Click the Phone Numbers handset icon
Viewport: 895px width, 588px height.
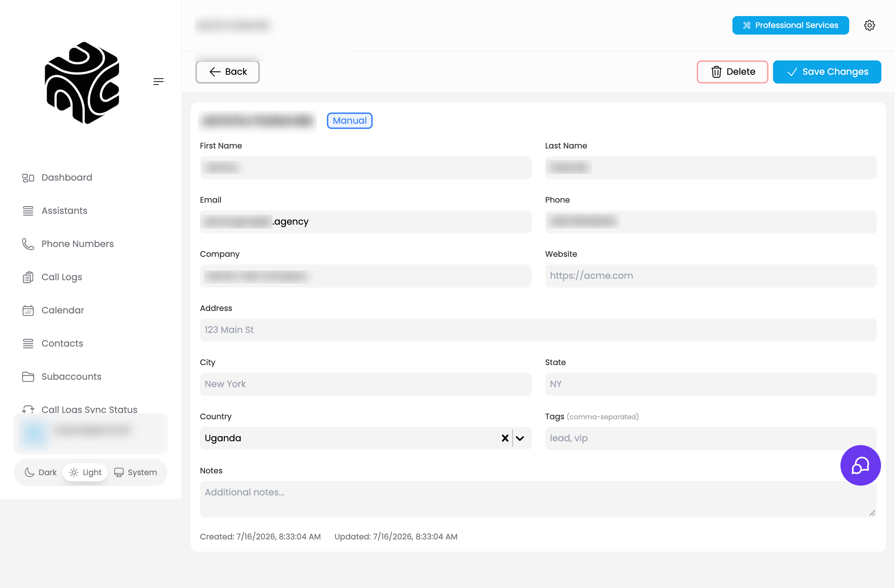[x=28, y=244]
